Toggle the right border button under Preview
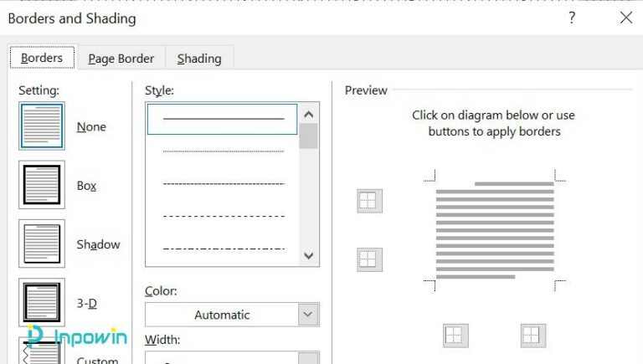643x364 pixels. pos(533,336)
